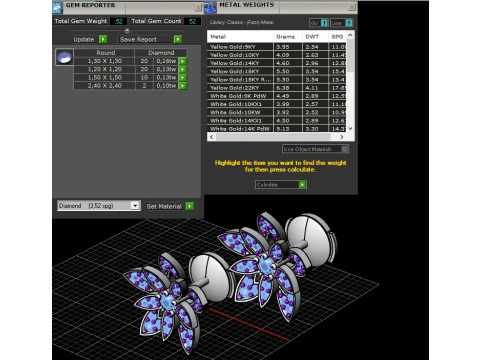Click the metal table scroll-up arrow
The height and width of the screenshot is (360, 480).
(350, 35)
